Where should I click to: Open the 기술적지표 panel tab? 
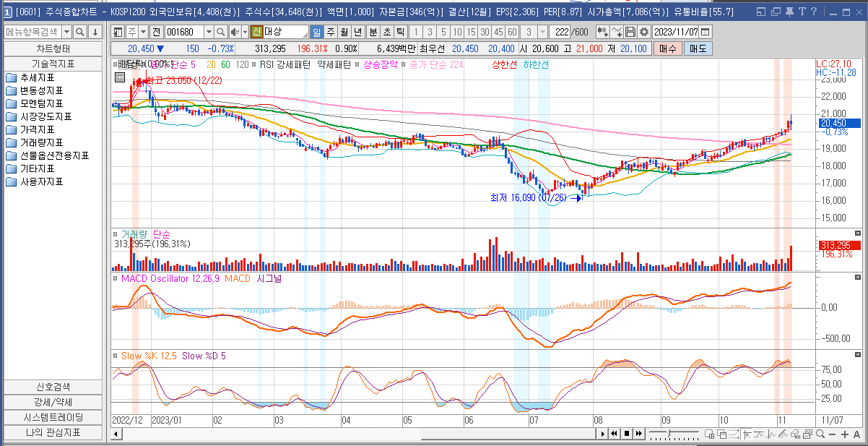(x=53, y=64)
